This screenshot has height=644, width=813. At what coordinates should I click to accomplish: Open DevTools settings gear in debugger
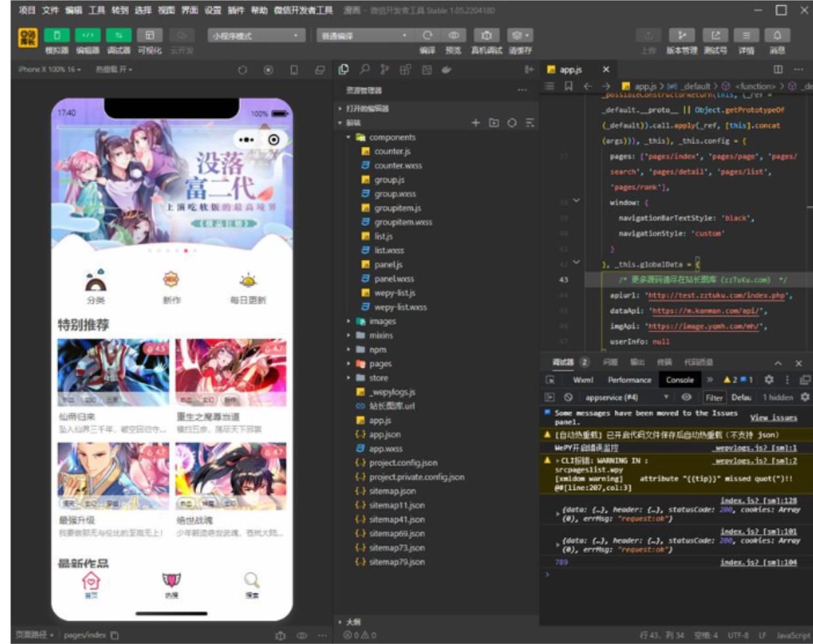[x=769, y=380]
